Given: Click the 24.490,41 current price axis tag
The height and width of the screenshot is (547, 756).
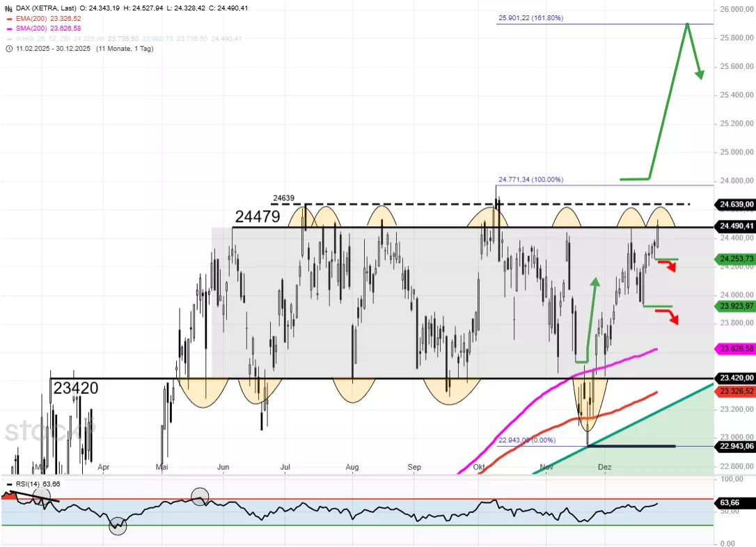Looking at the screenshot, I should [735, 226].
